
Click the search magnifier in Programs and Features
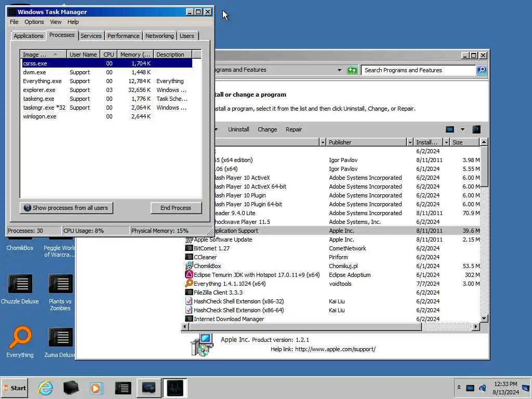(x=482, y=70)
